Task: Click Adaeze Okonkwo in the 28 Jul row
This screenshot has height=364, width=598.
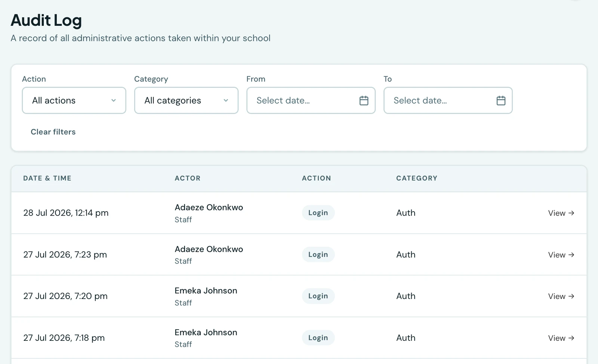Action: pyautogui.click(x=209, y=207)
